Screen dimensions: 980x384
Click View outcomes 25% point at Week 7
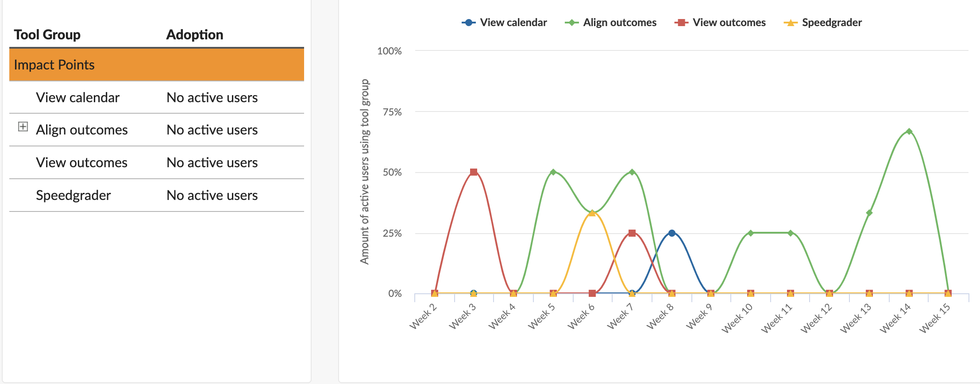coord(632,233)
